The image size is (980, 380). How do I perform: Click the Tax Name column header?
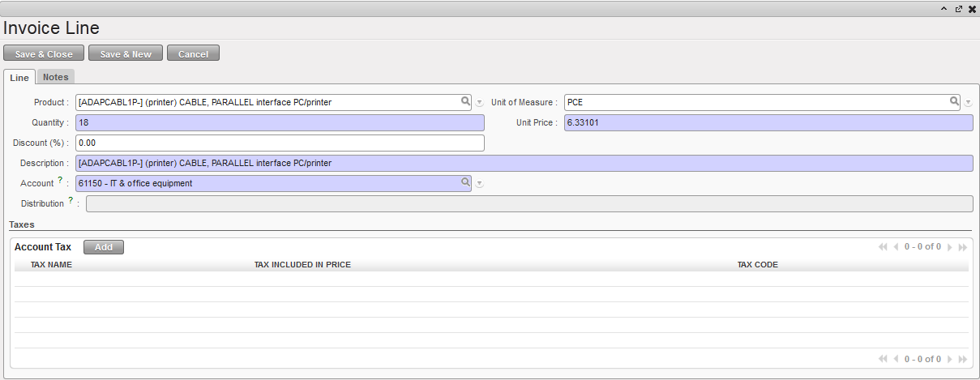click(51, 265)
